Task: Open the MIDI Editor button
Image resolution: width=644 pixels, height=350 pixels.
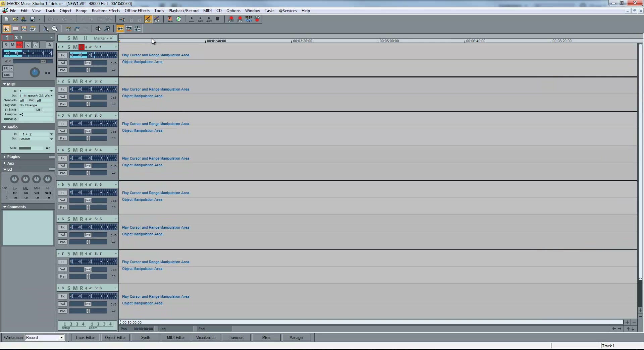Action: pos(176,338)
